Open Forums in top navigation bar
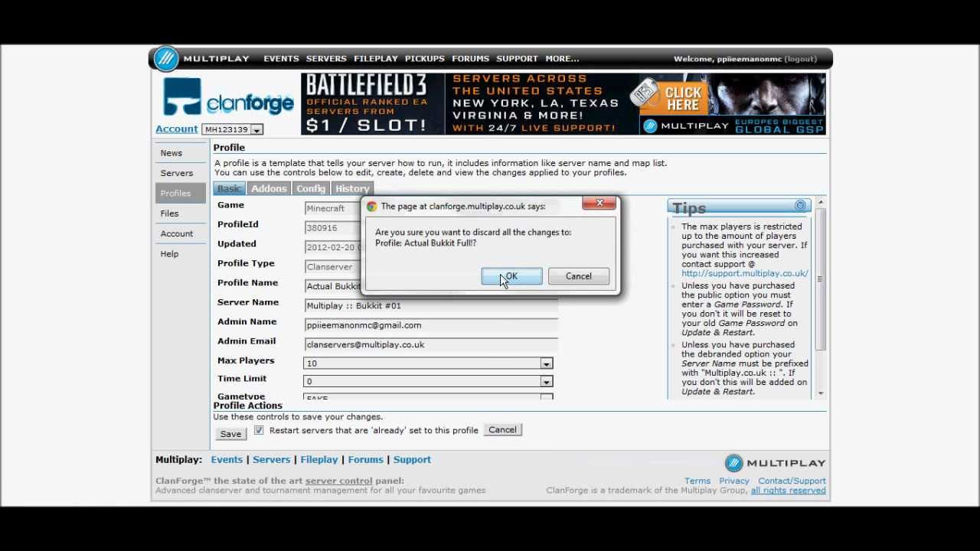The width and height of the screenshot is (980, 551). pyautogui.click(x=470, y=59)
